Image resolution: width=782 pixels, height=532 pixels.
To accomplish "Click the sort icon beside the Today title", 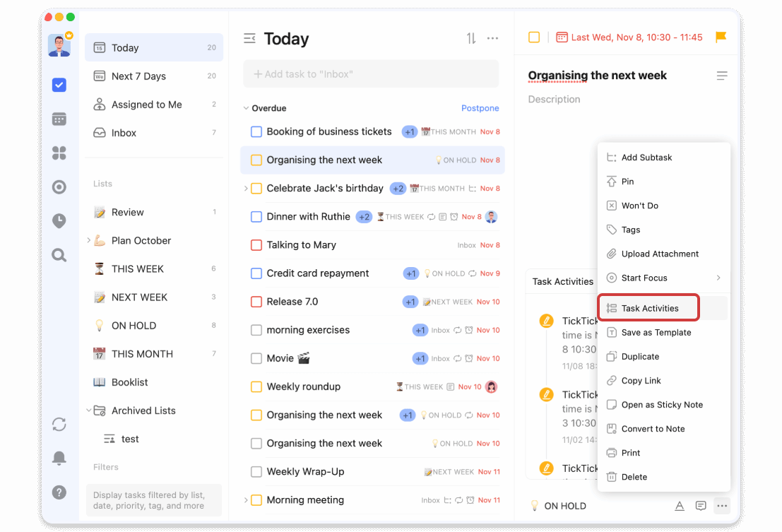I will tap(471, 39).
